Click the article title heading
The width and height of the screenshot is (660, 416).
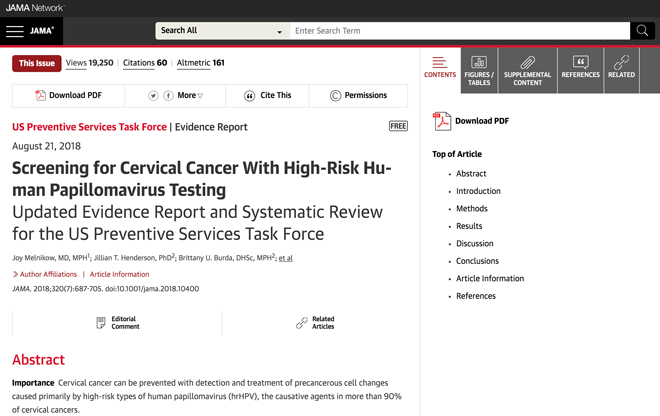click(202, 179)
